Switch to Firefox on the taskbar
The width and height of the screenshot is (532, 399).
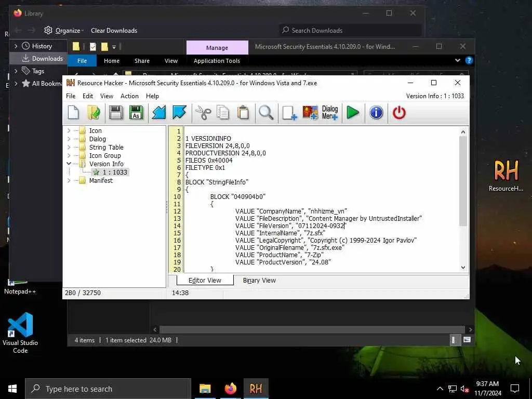230,389
